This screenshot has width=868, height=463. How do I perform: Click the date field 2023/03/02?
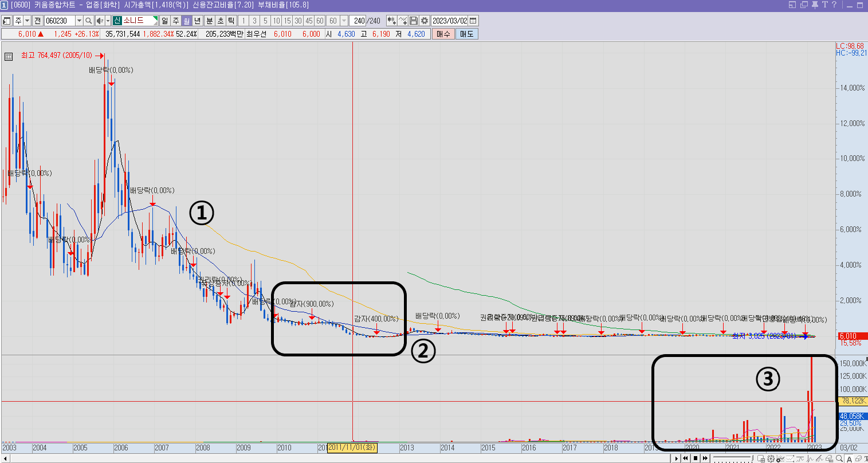(449, 21)
